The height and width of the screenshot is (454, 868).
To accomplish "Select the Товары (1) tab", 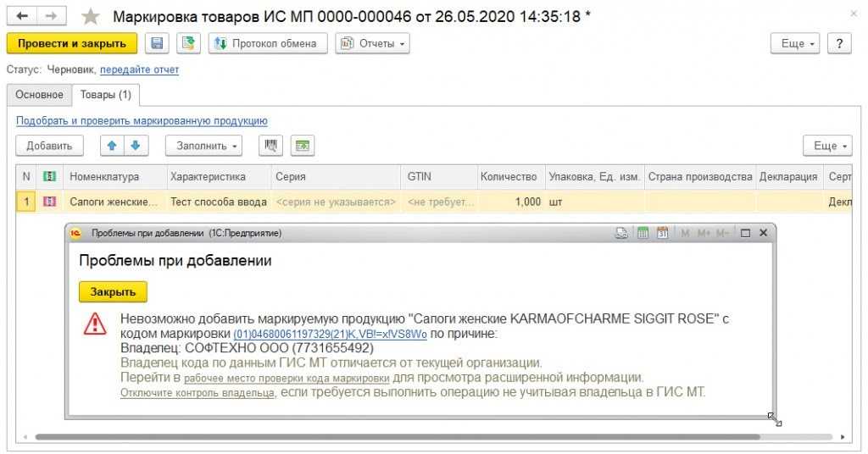I will pyautogui.click(x=106, y=95).
